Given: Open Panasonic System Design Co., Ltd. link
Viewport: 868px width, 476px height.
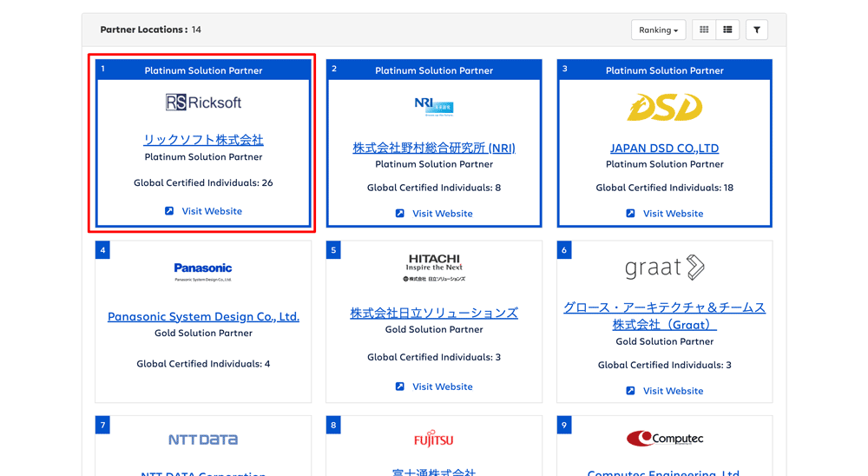Looking at the screenshot, I should click(x=203, y=316).
